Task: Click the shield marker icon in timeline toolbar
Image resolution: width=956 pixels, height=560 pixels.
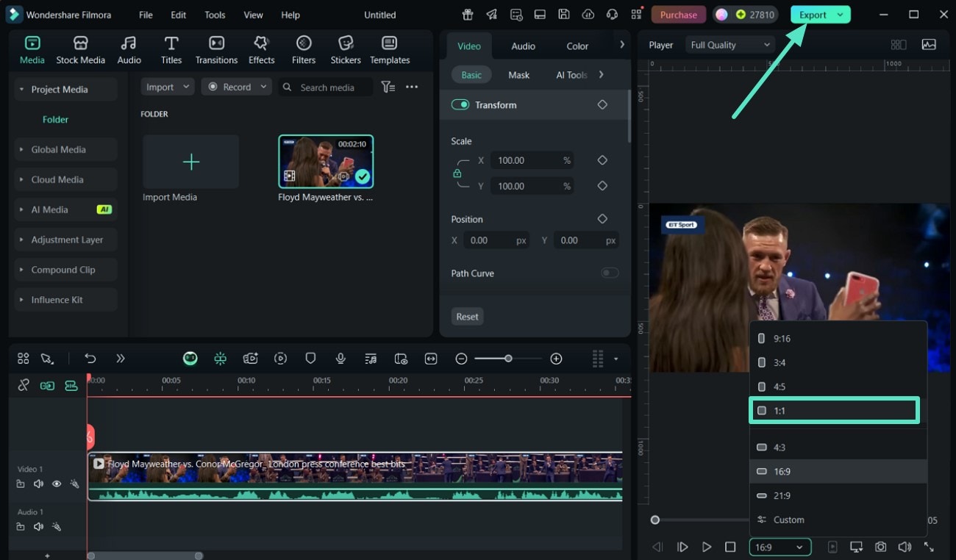Action: pyautogui.click(x=310, y=359)
